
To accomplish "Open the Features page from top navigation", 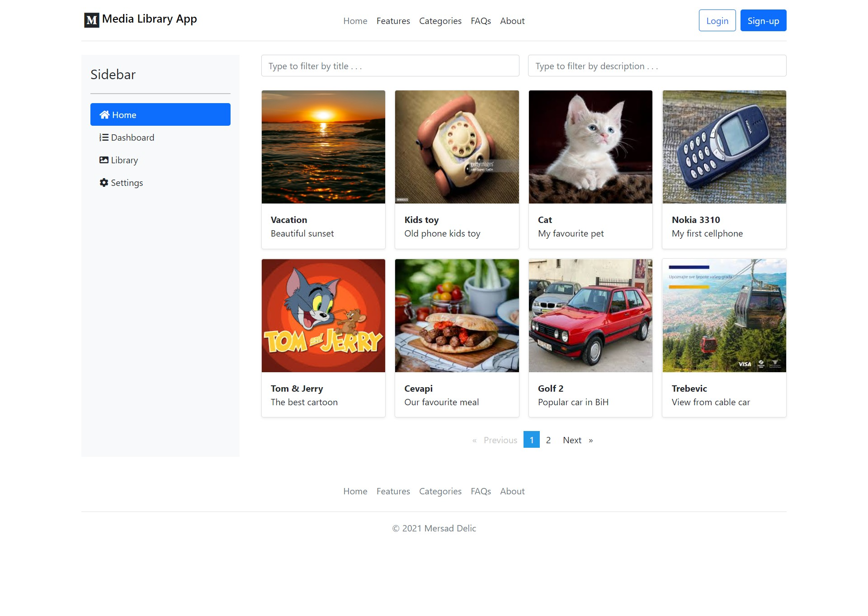I will 393,21.
